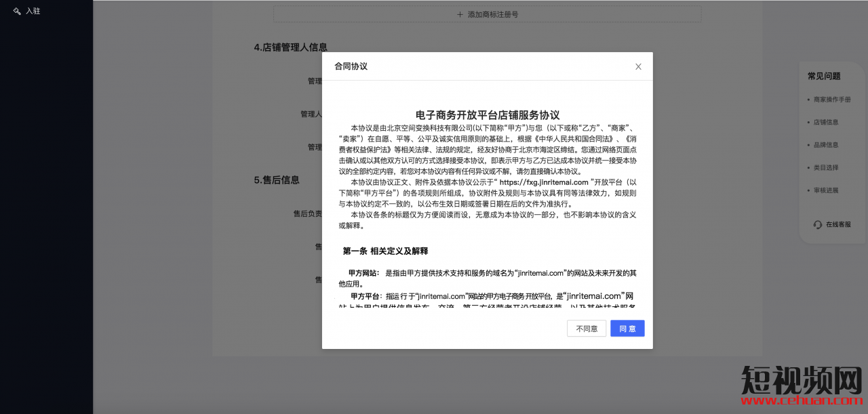Click the 售后负责 field label
Image resolution: width=868 pixels, height=414 pixels.
point(307,213)
